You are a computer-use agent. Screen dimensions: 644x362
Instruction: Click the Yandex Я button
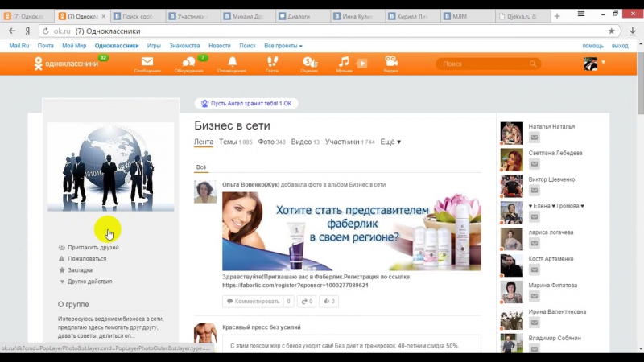tap(27, 31)
